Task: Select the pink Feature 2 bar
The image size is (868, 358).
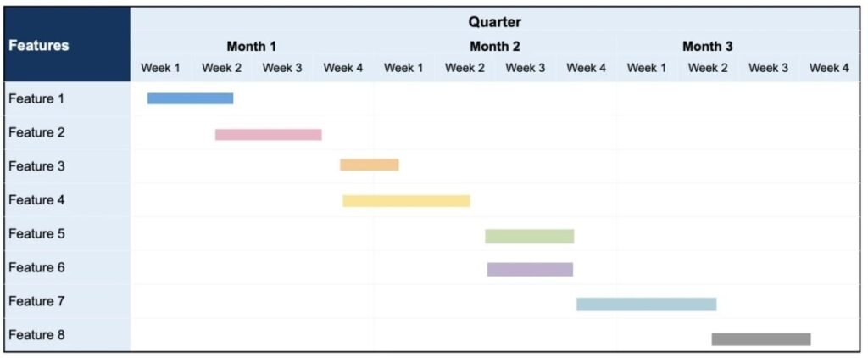Action: tap(269, 135)
